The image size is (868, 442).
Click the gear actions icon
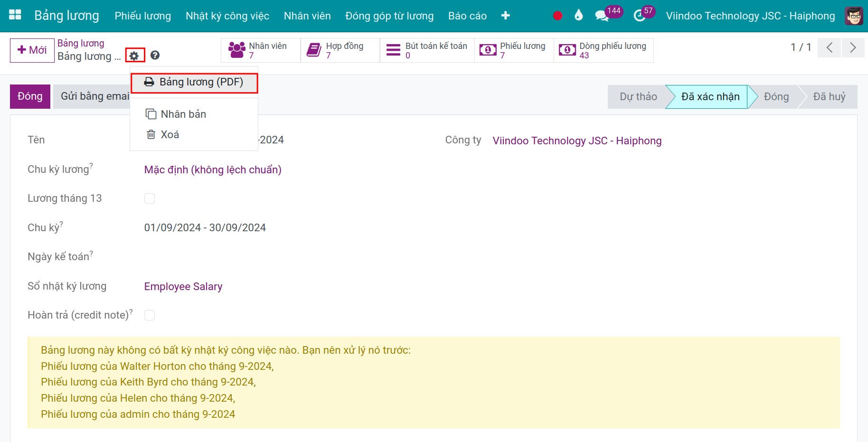(134, 56)
